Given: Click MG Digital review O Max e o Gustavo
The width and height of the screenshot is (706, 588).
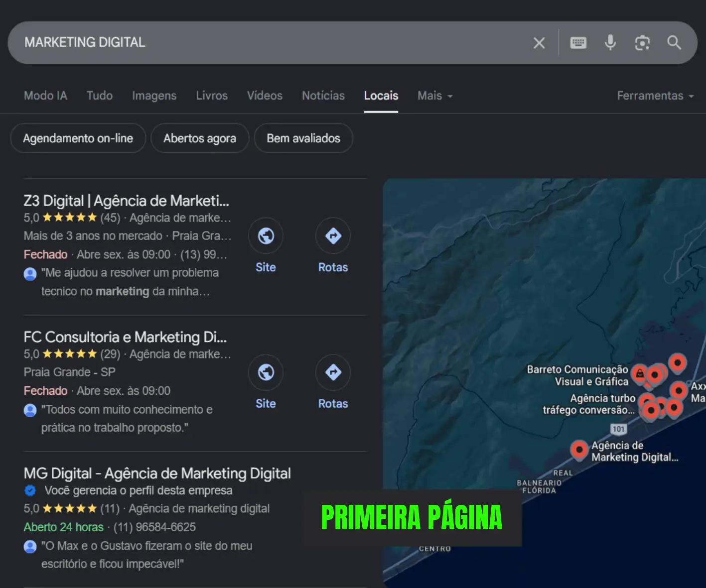Looking at the screenshot, I should pyautogui.click(x=147, y=555).
